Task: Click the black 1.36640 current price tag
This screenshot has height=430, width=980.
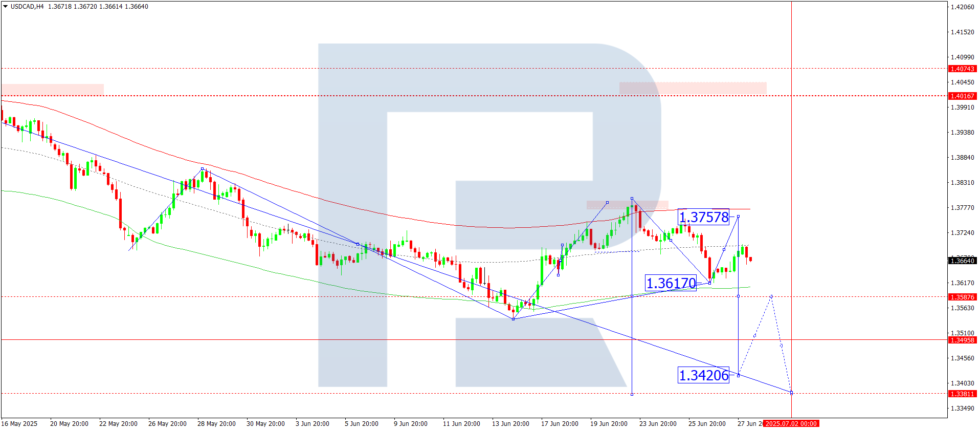Action: coord(962,261)
